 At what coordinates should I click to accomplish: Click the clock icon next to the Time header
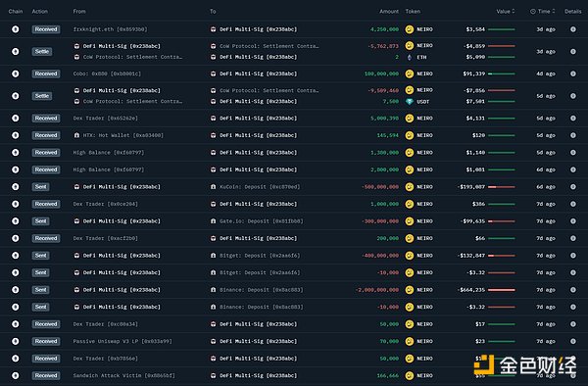pos(533,11)
